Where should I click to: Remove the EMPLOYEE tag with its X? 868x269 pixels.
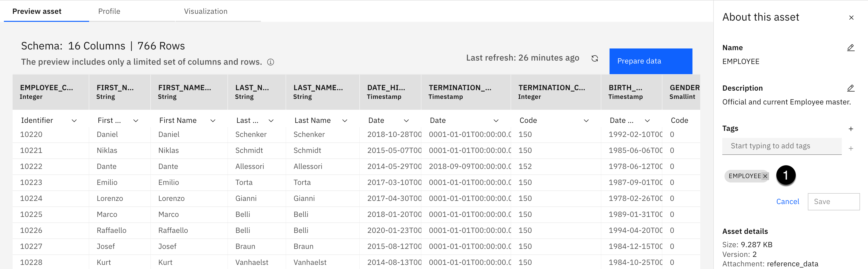(x=765, y=176)
